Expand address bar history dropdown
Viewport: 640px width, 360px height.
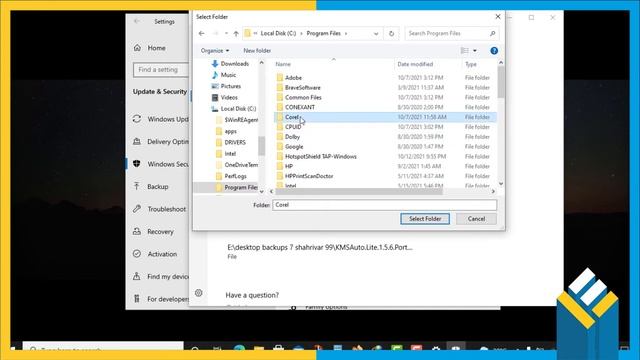[376, 33]
